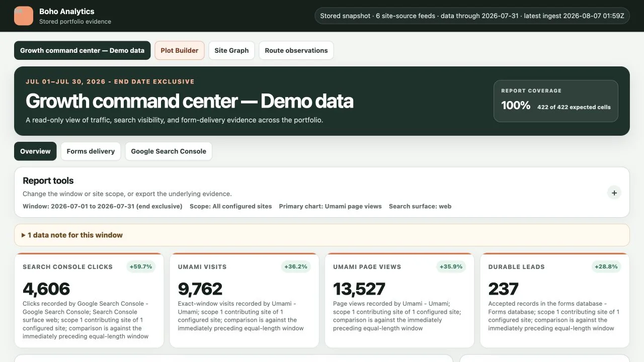Expand Report tools with the plus icon
The height and width of the screenshot is (362, 644).
[x=614, y=193]
